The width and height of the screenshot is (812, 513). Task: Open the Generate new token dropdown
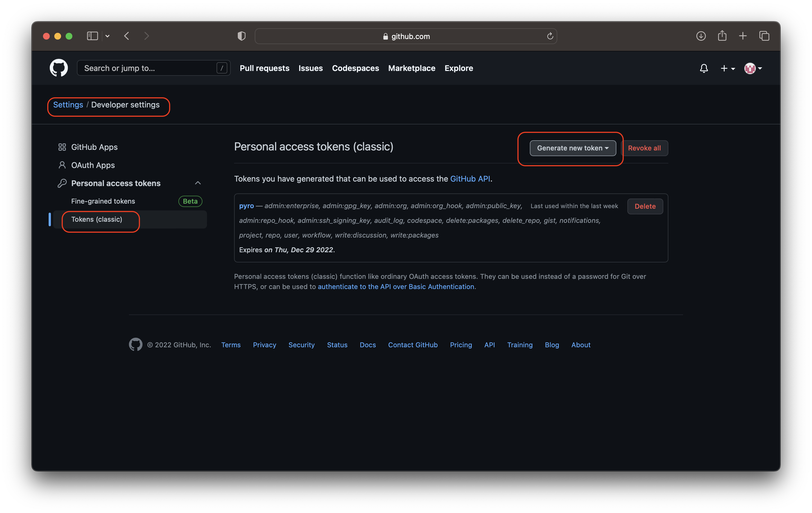[573, 148]
